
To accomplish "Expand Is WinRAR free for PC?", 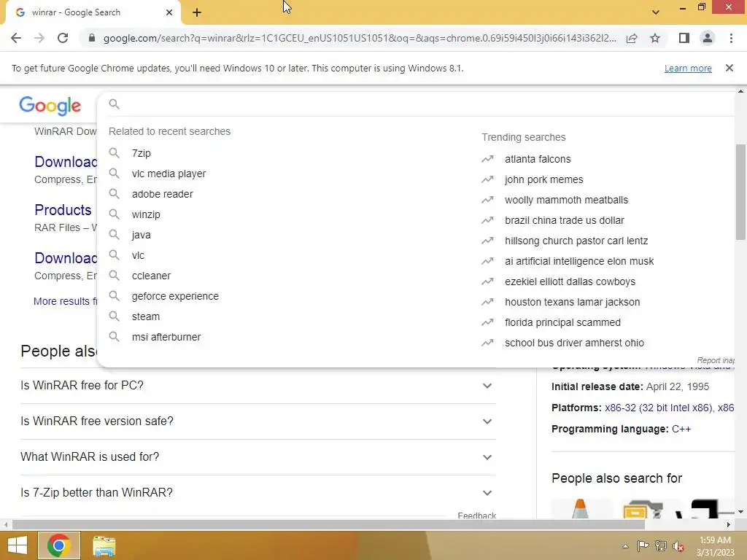I will pyautogui.click(x=258, y=386).
